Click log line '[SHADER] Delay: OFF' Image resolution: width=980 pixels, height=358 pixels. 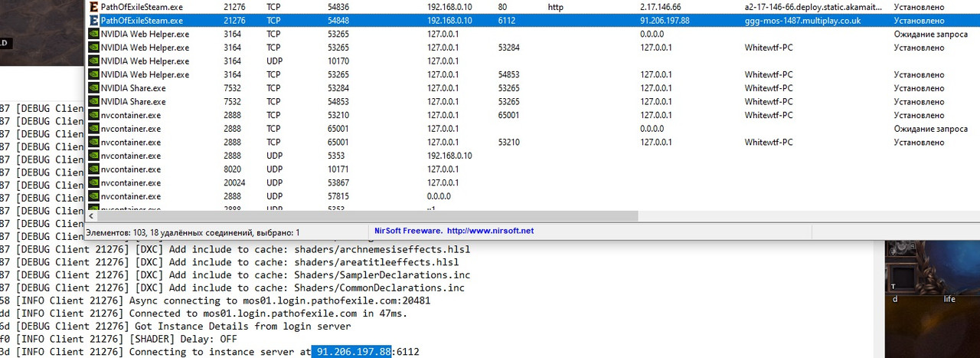119,339
